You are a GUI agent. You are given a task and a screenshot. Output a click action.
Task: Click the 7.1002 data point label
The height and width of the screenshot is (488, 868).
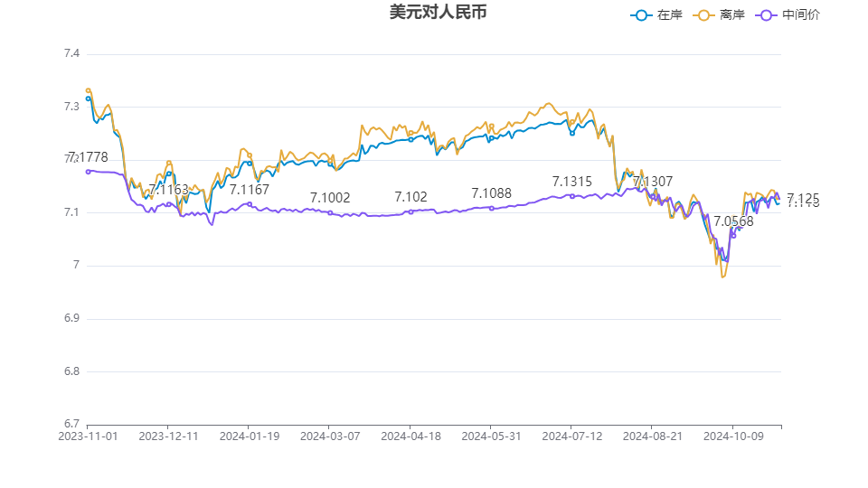[x=330, y=198]
